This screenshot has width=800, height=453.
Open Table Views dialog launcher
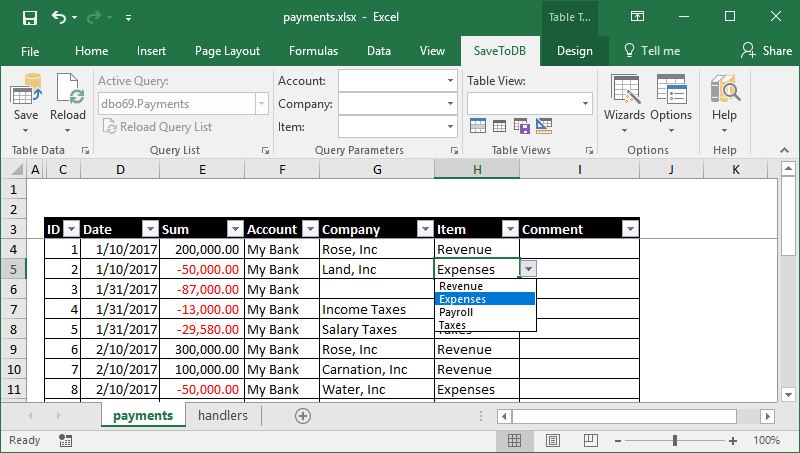pyautogui.click(x=589, y=150)
